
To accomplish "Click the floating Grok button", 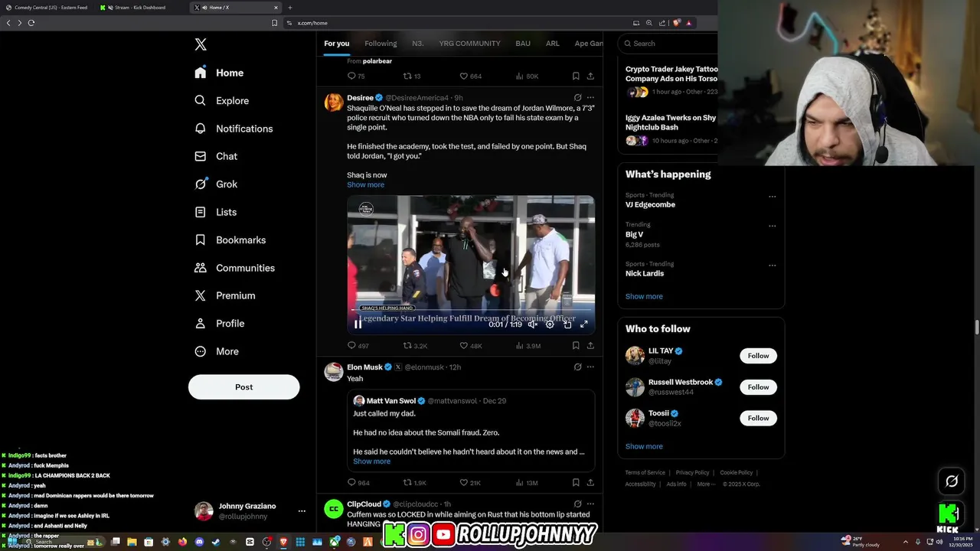I will pyautogui.click(x=952, y=481).
